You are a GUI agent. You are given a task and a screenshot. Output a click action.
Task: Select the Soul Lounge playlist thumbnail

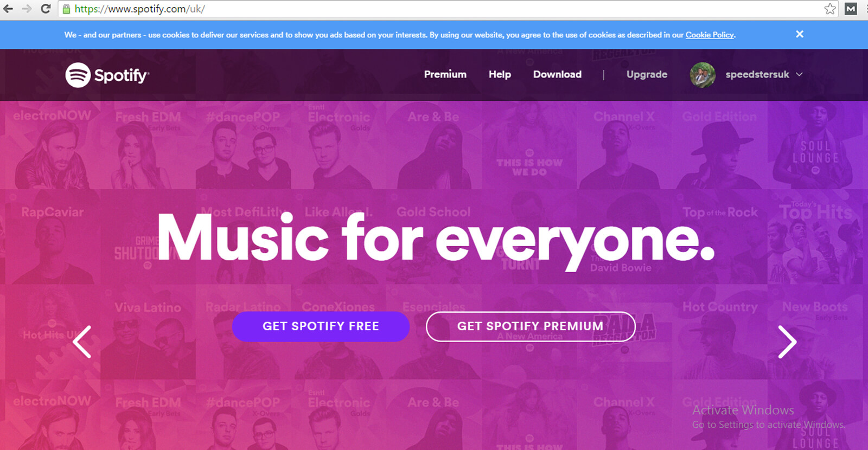815,145
